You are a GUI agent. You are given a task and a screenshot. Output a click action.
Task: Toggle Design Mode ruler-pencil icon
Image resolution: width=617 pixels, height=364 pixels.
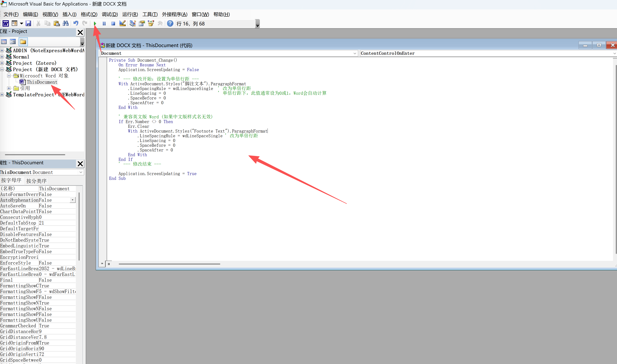[122, 24]
